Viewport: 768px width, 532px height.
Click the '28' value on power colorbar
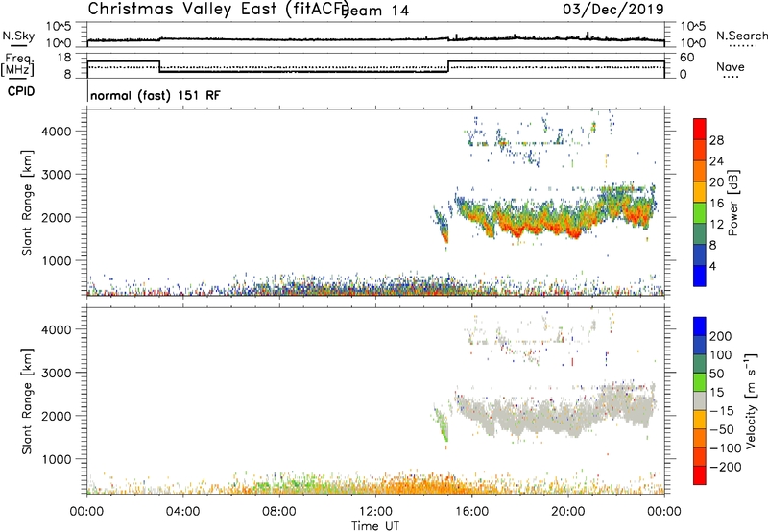tap(716, 140)
